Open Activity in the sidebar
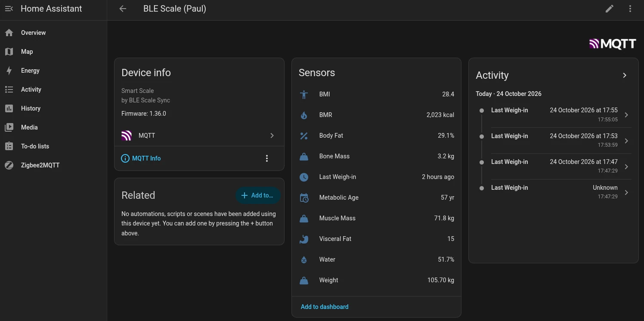The width and height of the screenshot is (644, 321). (x=53, y=90)
